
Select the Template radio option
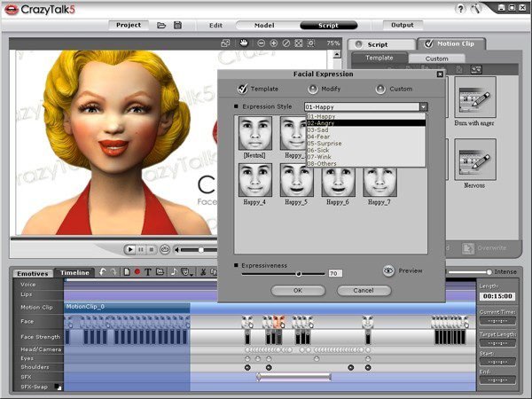242,89
